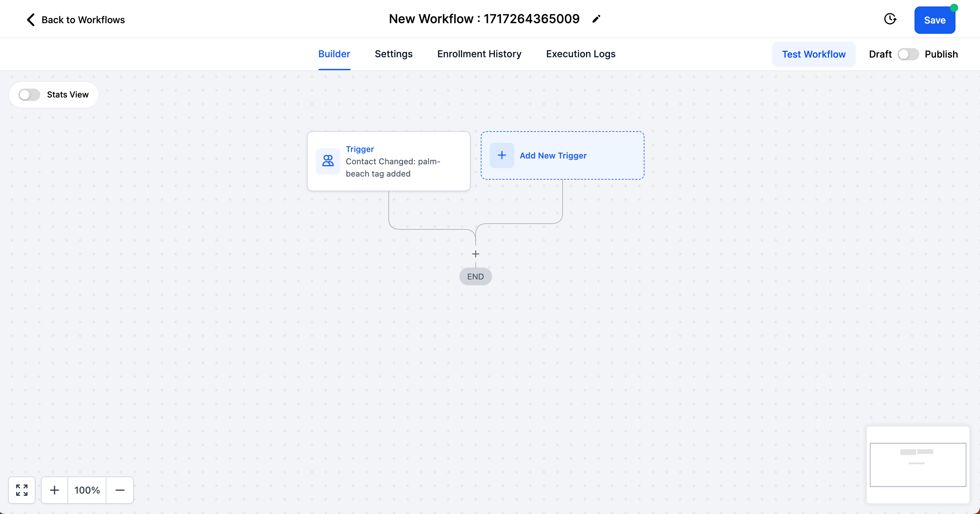Click the Save button
This screenshot has width=980, height=514.
934,20
